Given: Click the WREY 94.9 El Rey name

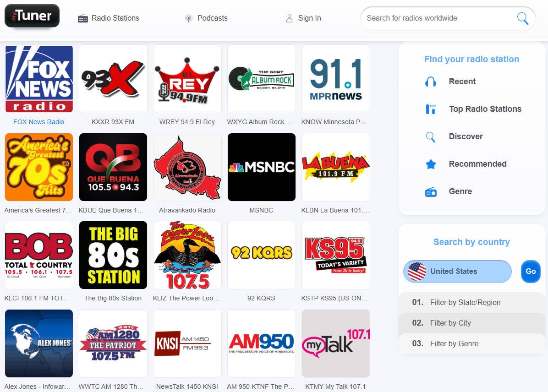Looking at the screenshot, I should point(187,122).
